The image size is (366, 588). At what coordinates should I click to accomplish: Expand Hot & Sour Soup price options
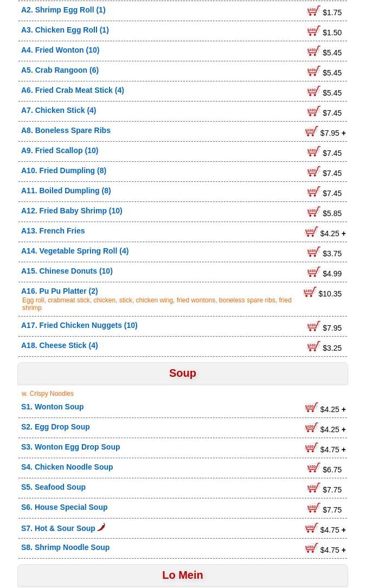343,530
